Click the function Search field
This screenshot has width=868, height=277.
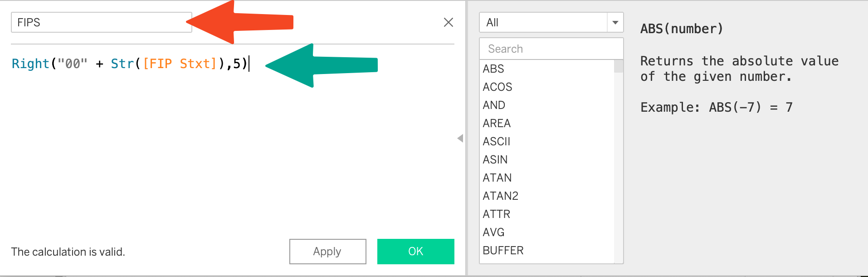click(x=551, y=49)
